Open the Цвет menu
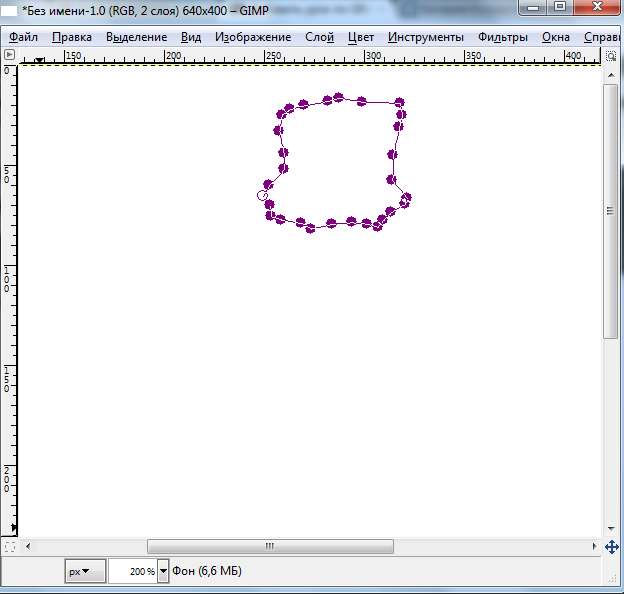The width and height of the screenshot is (624, 594). [361, 37]
